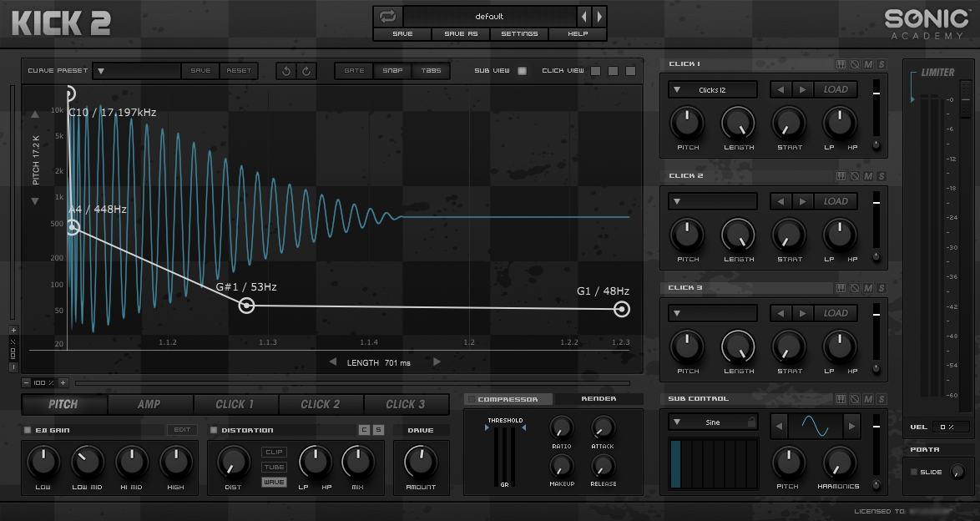Image resolution: width=980 pixels, height=521 pixels.
Task: Open the default preset name selector
Action: 489,16
